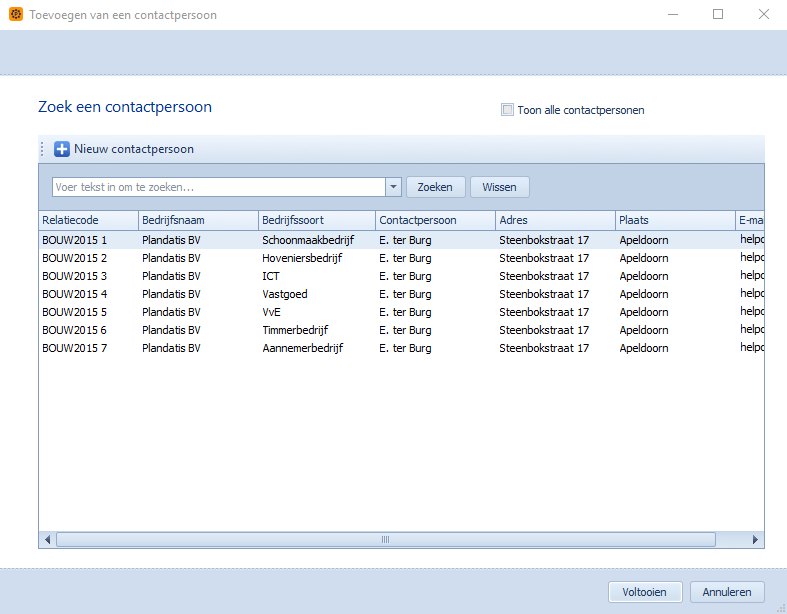787x614 pixels.
Task: Open the search text dropdown arrow
Action: (x=393, y=187)
